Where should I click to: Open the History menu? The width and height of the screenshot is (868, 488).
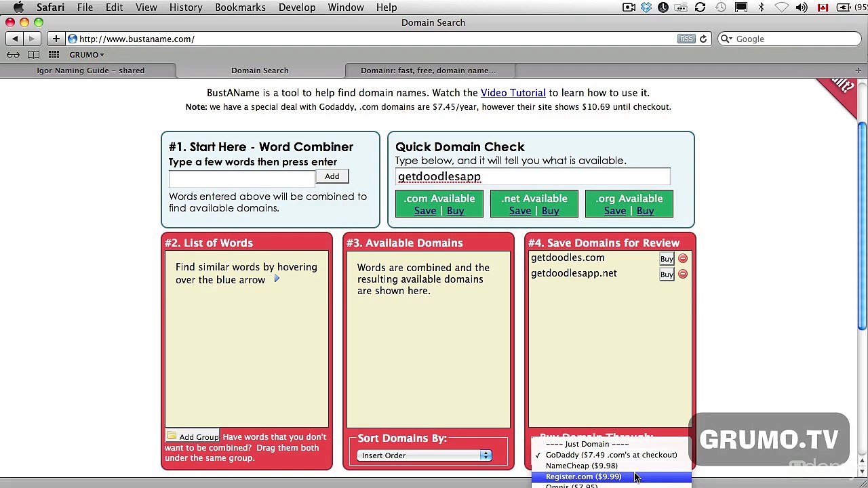pos(186,7)
